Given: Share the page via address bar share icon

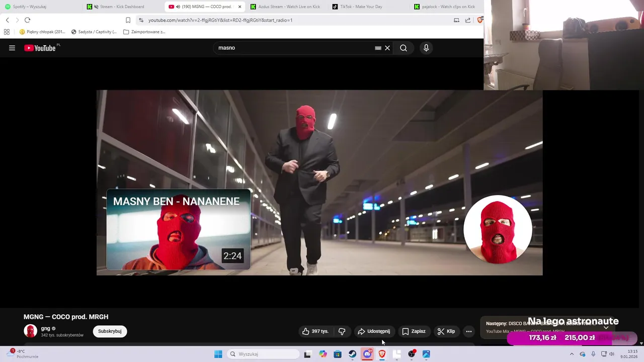Looking at the screenshot, I should pyautogui.click(x=468, y=20).
